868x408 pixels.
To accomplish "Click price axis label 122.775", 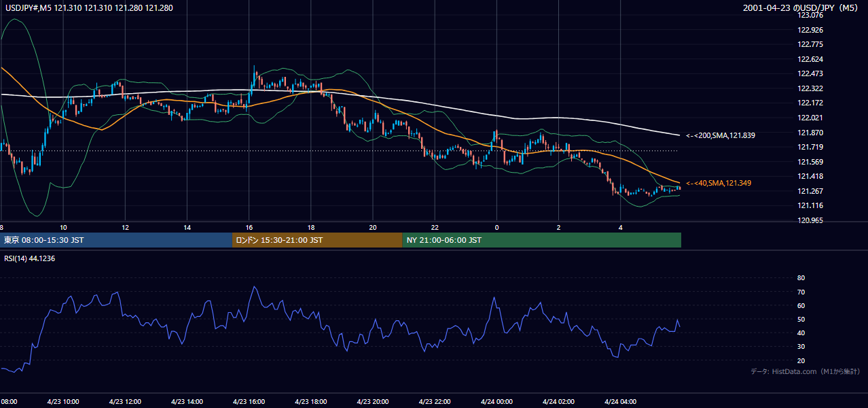I will click(811, 44).
